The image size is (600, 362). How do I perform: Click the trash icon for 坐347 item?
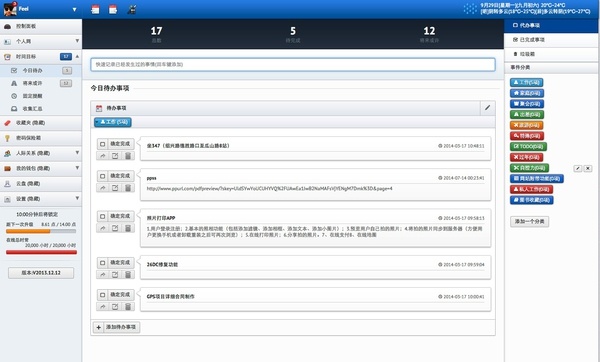128,156
